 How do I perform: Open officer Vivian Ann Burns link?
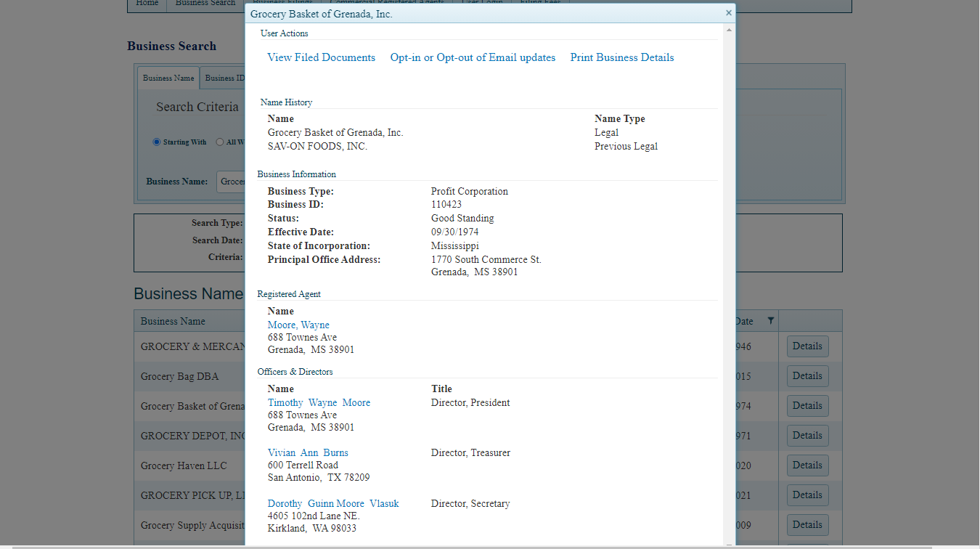tap(308, 452)
